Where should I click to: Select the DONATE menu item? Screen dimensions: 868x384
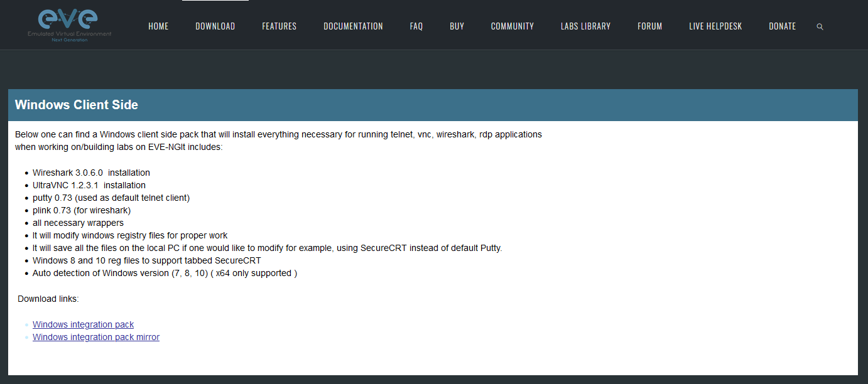pos(782,26)
